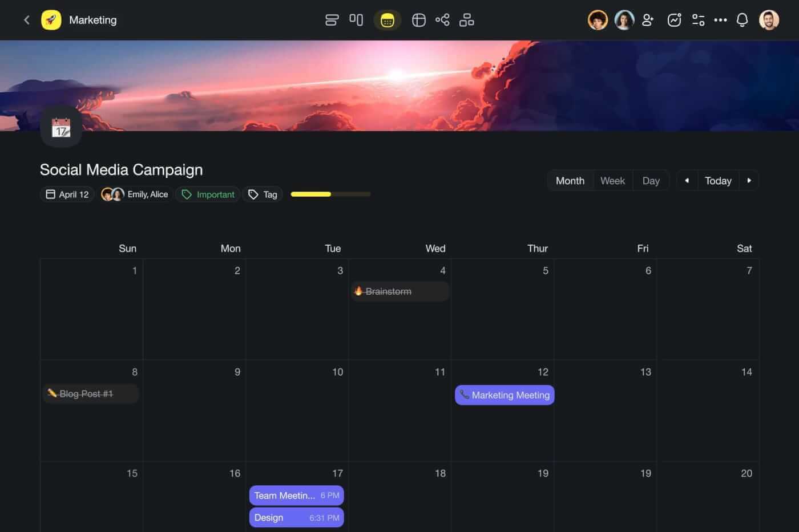Screen dimensions: 799x532
Task: Switch to the Day tab
Action: [x=651, y=181]
